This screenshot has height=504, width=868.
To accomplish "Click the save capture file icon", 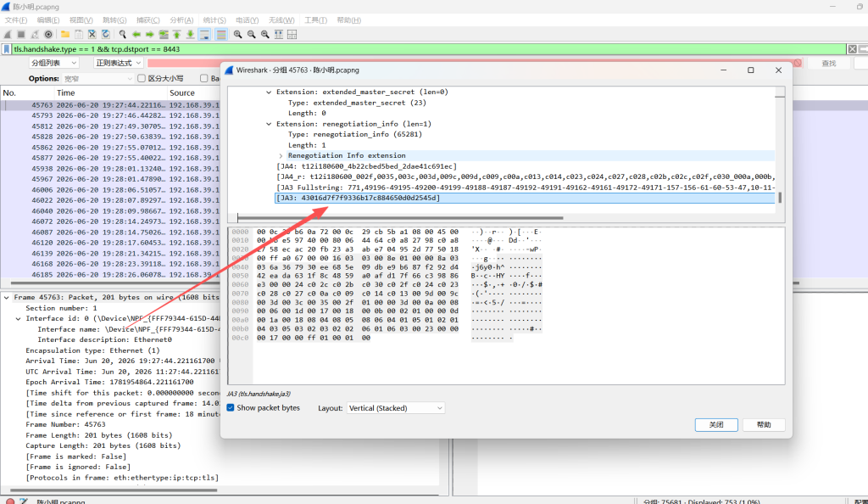I will (79, 34).
